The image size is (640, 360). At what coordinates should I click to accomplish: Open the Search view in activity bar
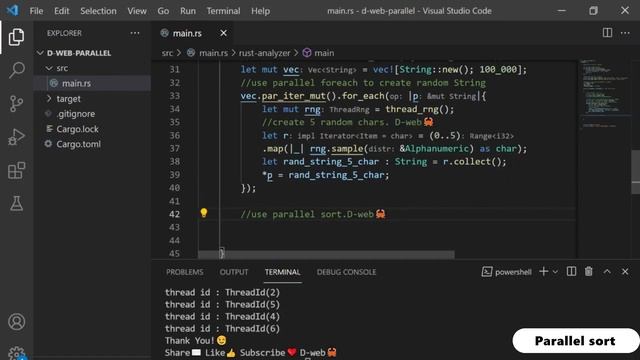[x=16, y=70]
